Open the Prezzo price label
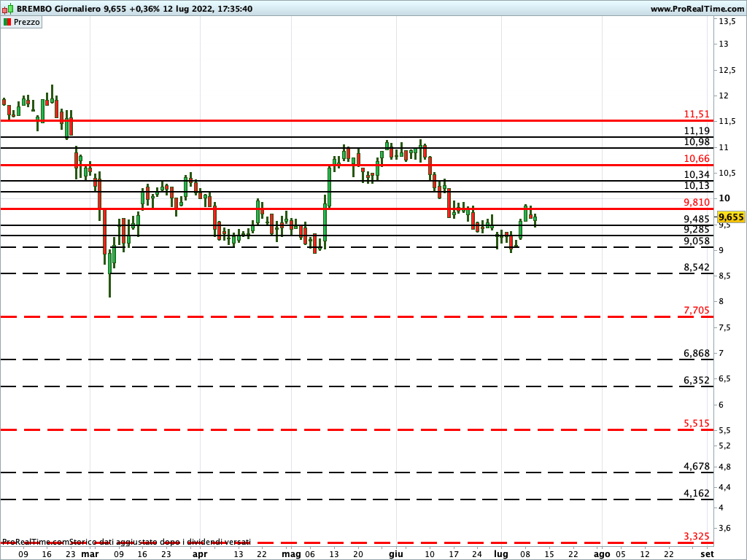Screen dimensions: 747x560 pos(27,23)
